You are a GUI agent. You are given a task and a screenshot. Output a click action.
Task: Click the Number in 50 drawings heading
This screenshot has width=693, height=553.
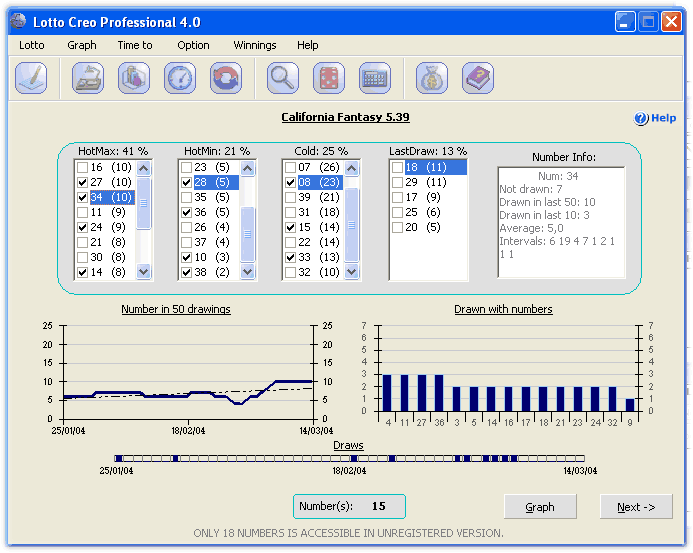tap(176, 309)
